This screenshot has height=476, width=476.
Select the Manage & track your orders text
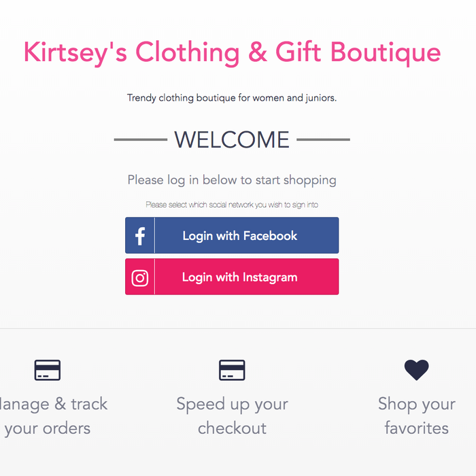pyautogui.click(x=51, y=416)
